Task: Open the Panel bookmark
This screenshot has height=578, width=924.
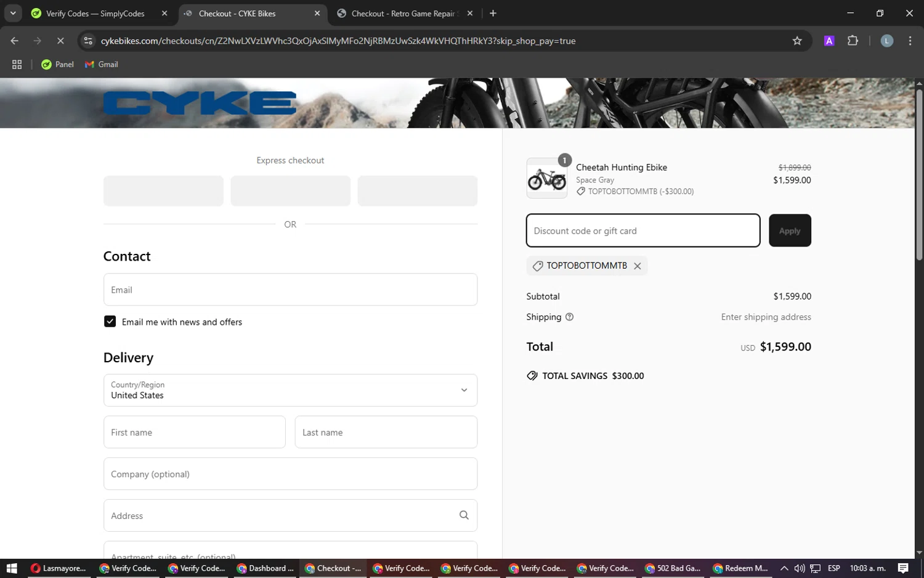Action: (x=57, y=64)
